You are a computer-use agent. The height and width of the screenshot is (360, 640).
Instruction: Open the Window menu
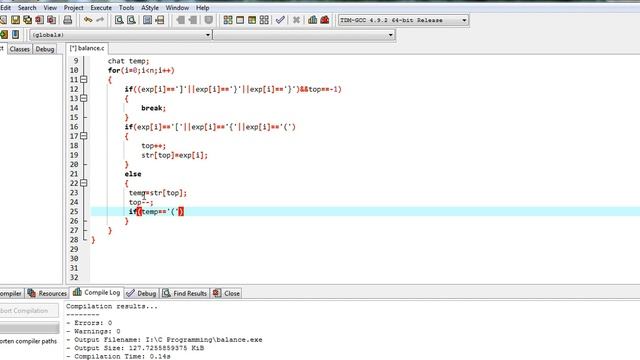click(x=177, y=8)
